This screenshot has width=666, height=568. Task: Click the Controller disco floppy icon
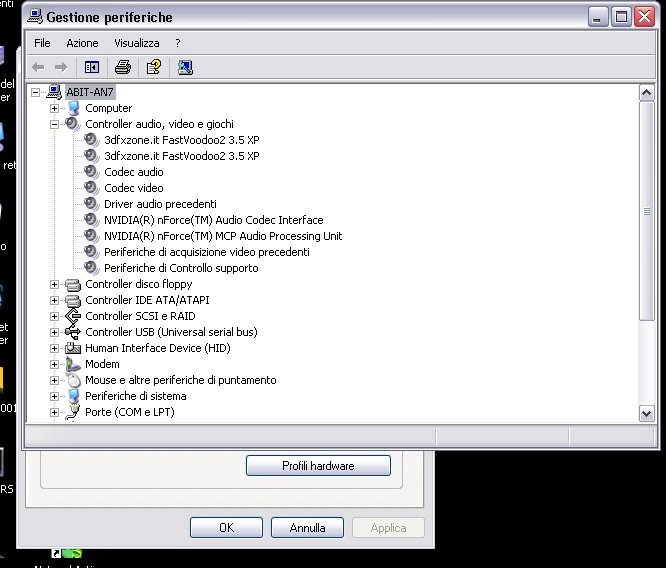pyautogui.click(x=73, y=284)
